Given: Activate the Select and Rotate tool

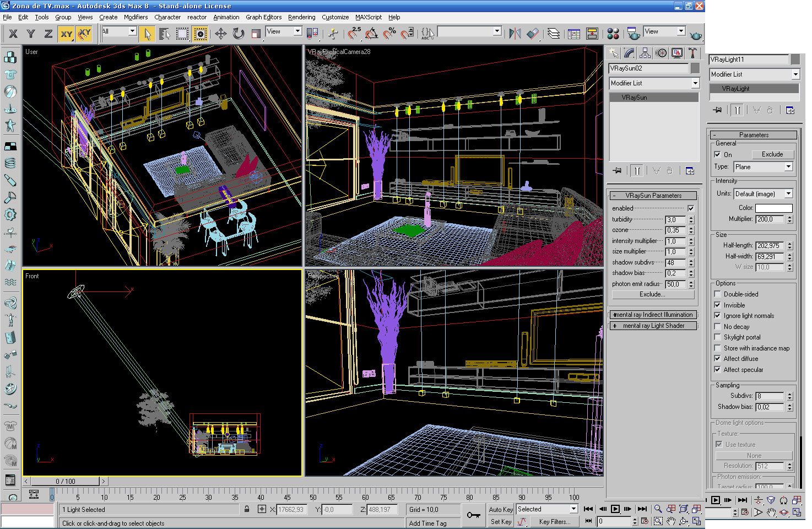Looking at the screenshot, I should point(239,34).
